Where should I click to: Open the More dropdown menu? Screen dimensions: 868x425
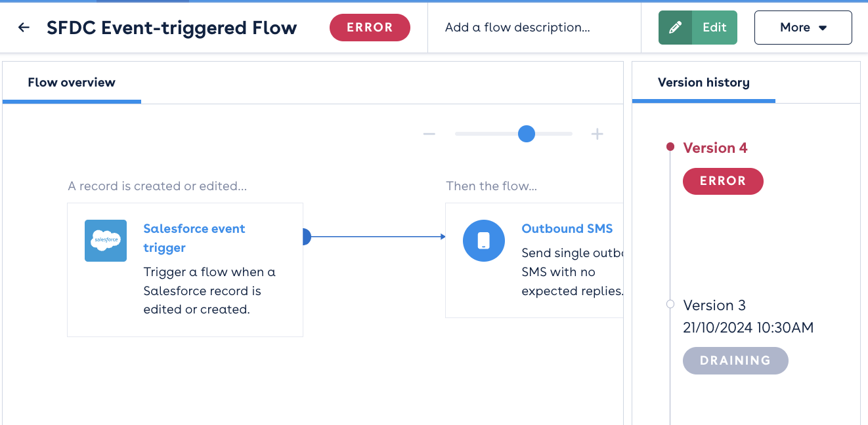click(x=802, y=28)
